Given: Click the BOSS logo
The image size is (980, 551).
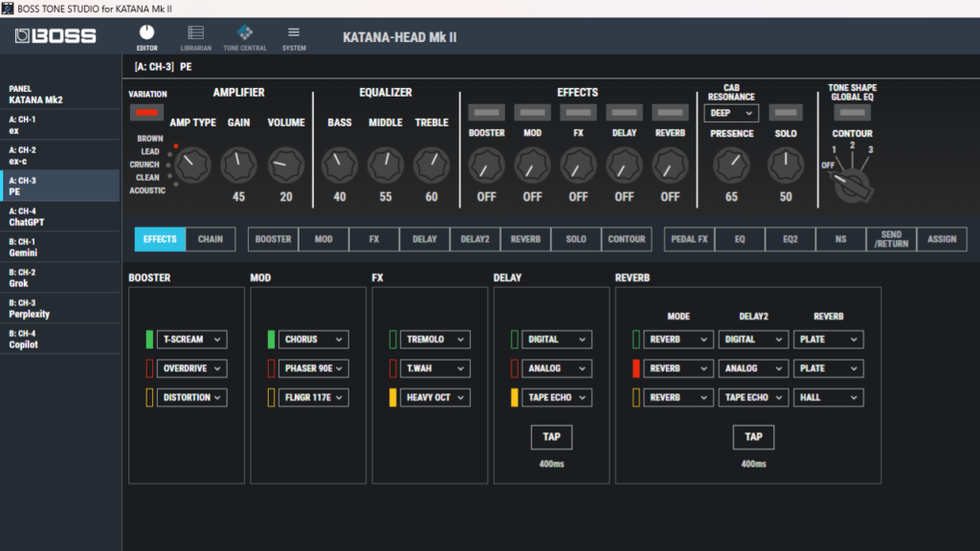Looking at the screenshot, I should click(x=56, y=35).
